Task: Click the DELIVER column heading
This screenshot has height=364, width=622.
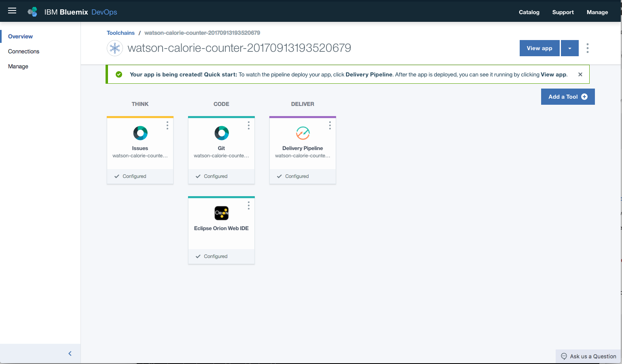Action: click(303, 104)
